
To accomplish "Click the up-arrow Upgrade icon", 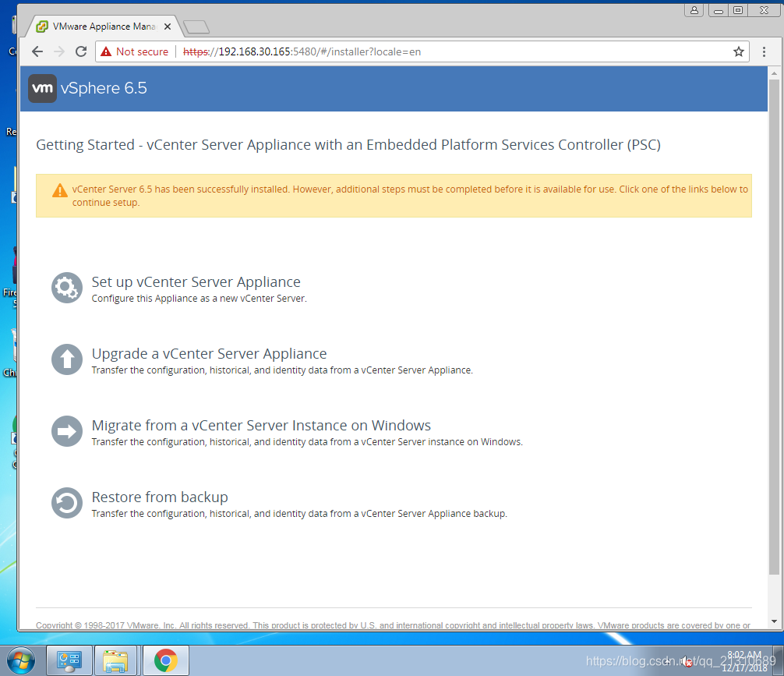I will click(67, 359).
